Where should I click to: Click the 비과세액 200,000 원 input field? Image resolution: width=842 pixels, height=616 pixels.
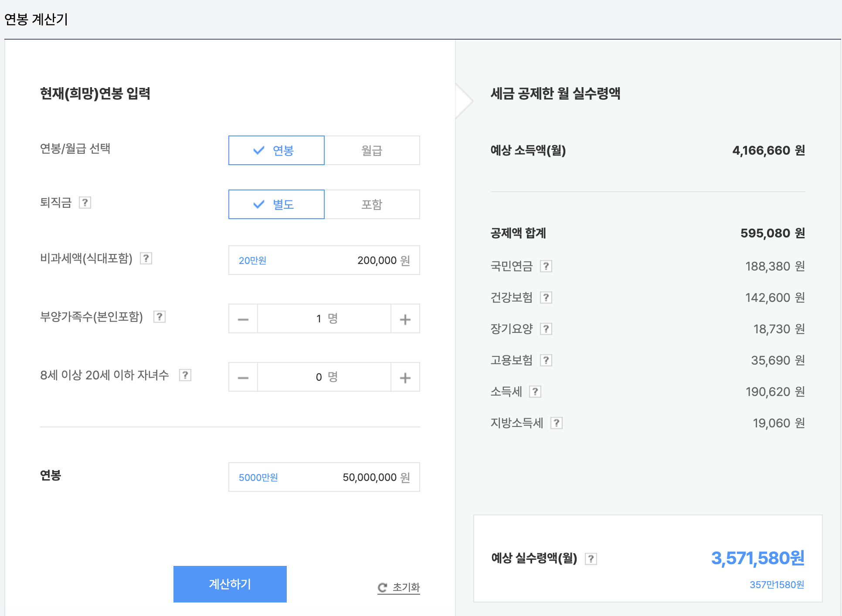point(324,260)
